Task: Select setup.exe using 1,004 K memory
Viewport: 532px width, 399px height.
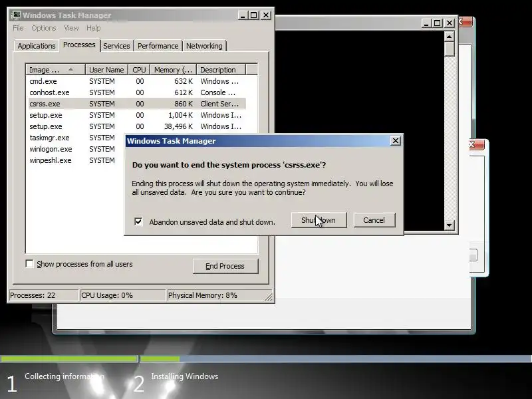Action: [137, 115]
